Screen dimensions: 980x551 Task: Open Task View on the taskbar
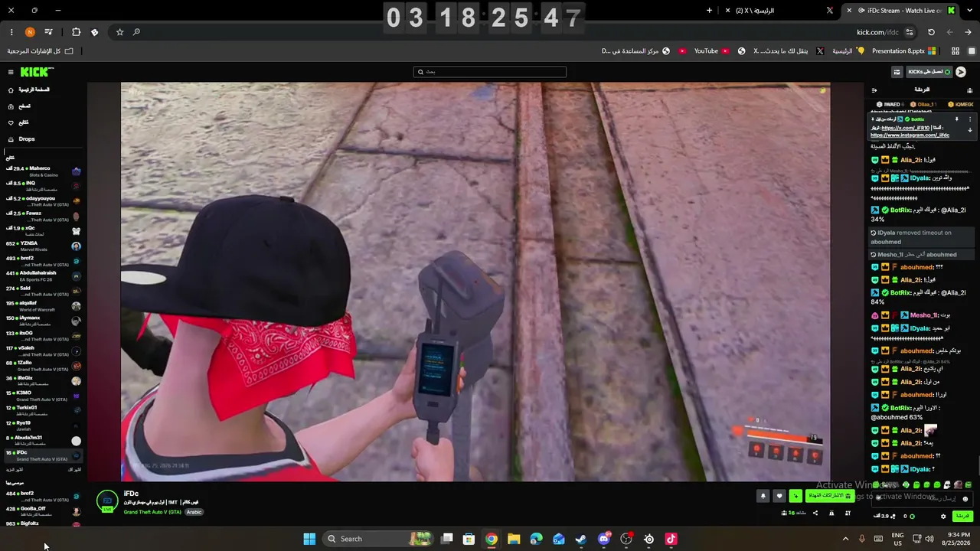[x=447, y=539]
